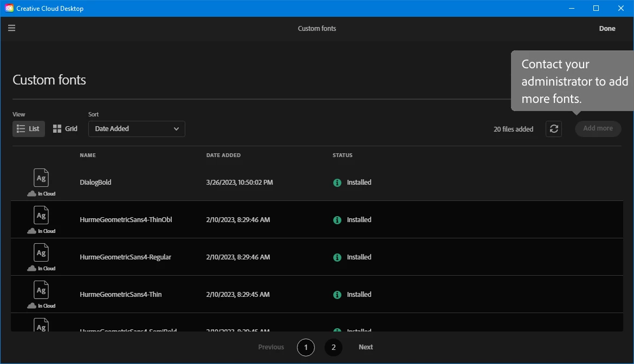Maximize the Creative Cloud Desktop window
Screen dimensions: 634x364
596,8
